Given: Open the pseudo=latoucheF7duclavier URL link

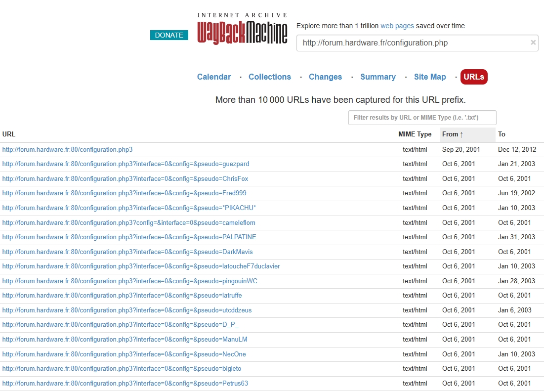Looking at the screenshot, I should 141,266.
